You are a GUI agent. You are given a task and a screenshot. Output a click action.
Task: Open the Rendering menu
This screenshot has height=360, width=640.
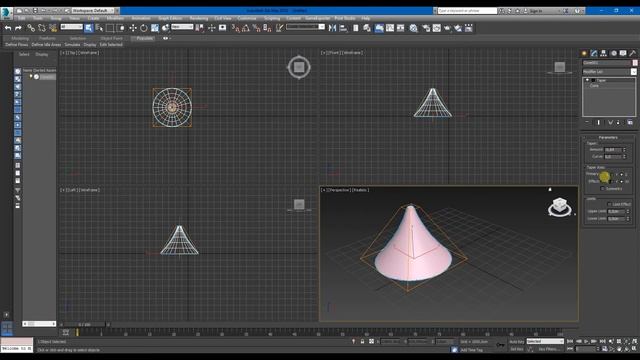point(199,18)
